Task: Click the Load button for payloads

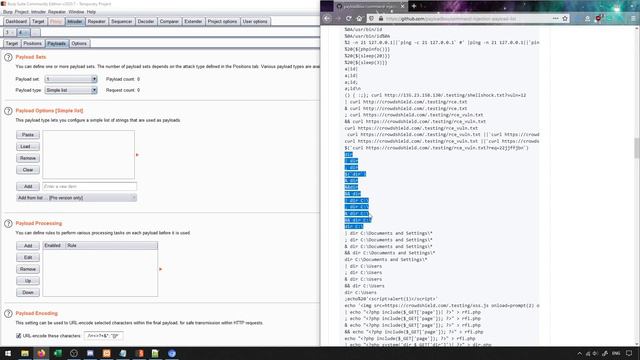Action: [x=28, y=147]
